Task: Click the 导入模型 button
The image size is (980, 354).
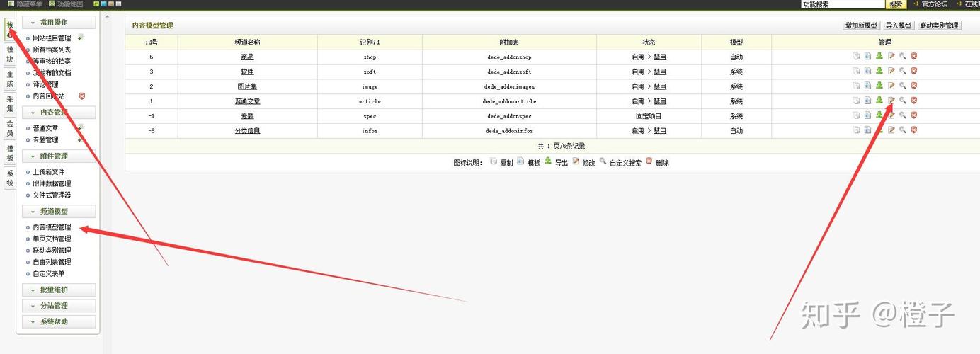Action: 898,25
